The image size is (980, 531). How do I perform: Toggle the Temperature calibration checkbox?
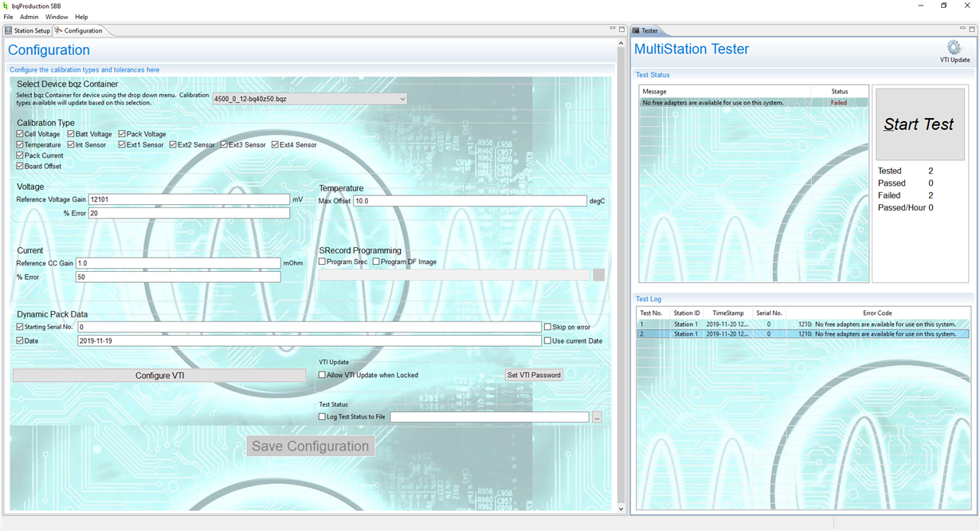tap(20, 145)
